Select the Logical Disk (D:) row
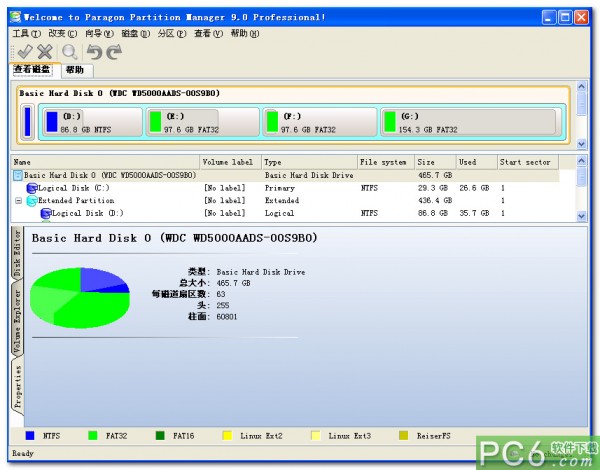The height and width of the screenshot is (470, 600). (285, 213)
